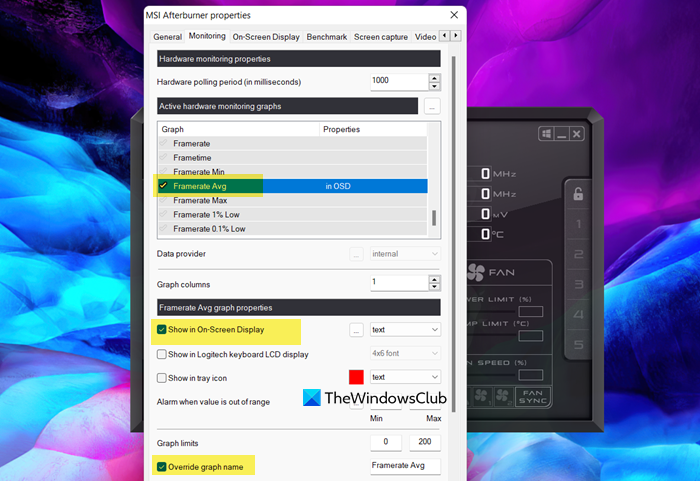Click the properties dialog vertical scrollbar

[454, 234]
